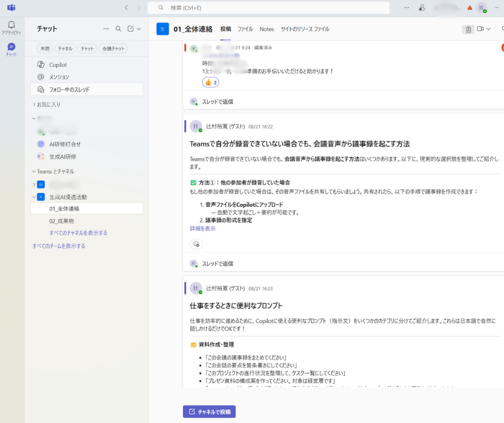Open the new chat dropdown arrow

pos(139,28)
